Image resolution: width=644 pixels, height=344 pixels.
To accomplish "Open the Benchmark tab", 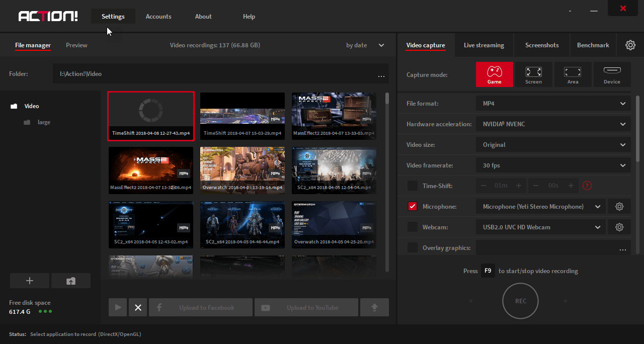I will 593,45.
